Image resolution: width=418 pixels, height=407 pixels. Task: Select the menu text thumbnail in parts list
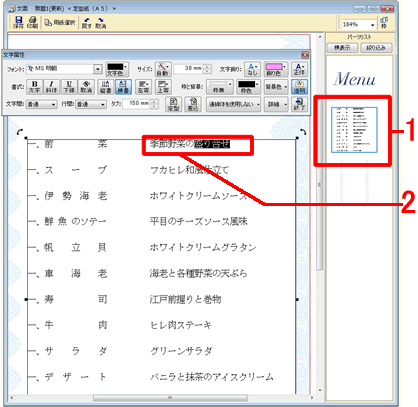pyautogui.click(x=354, y=130)
